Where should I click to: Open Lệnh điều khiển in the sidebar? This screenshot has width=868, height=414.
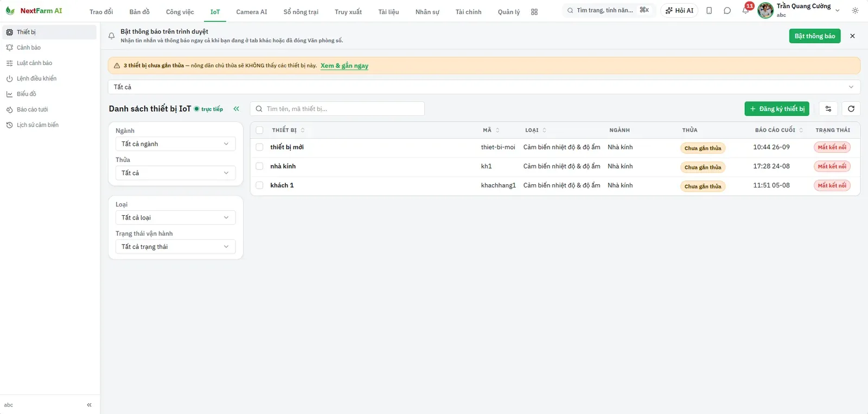[49, 79]
